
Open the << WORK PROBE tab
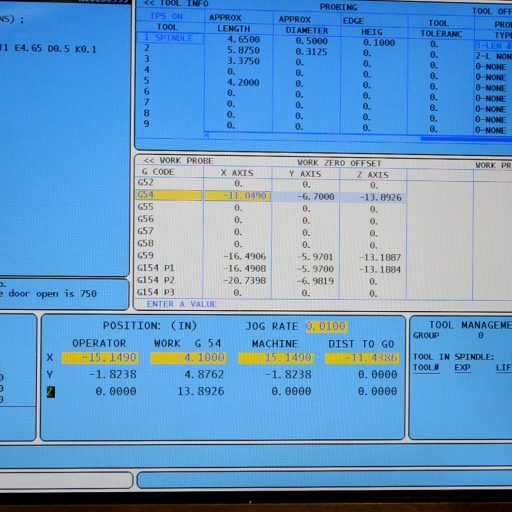(x=179, y=161)
